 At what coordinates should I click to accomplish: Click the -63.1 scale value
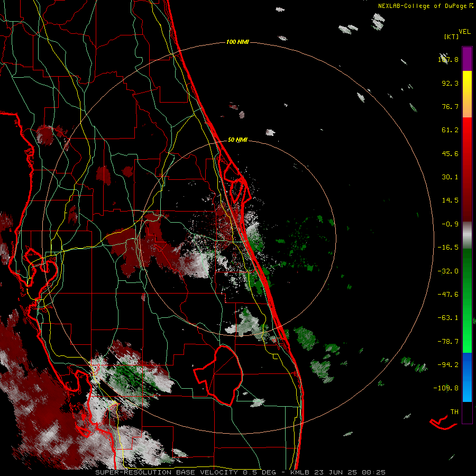pyautogui.click(x=448, y=318)
